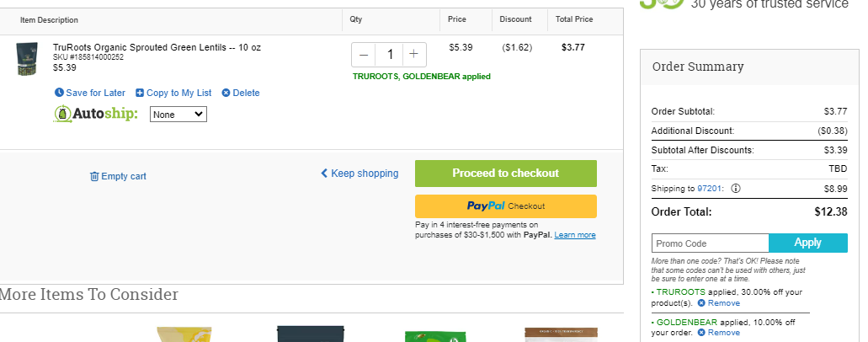Click the Empty cart trash icon
The height and width of the screenshot is (342, 868).
click(94, 176)
